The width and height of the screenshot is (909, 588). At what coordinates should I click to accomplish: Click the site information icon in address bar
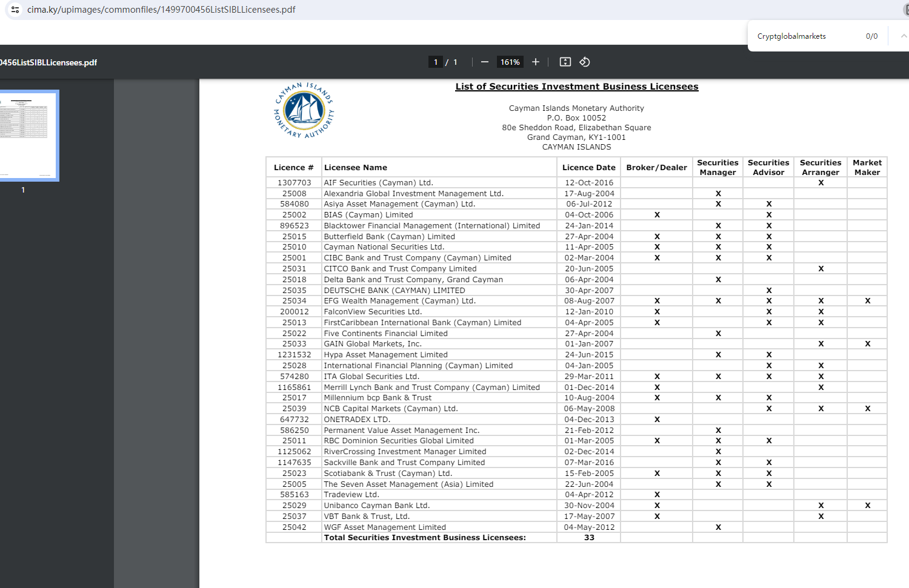[x=15, y=10]
